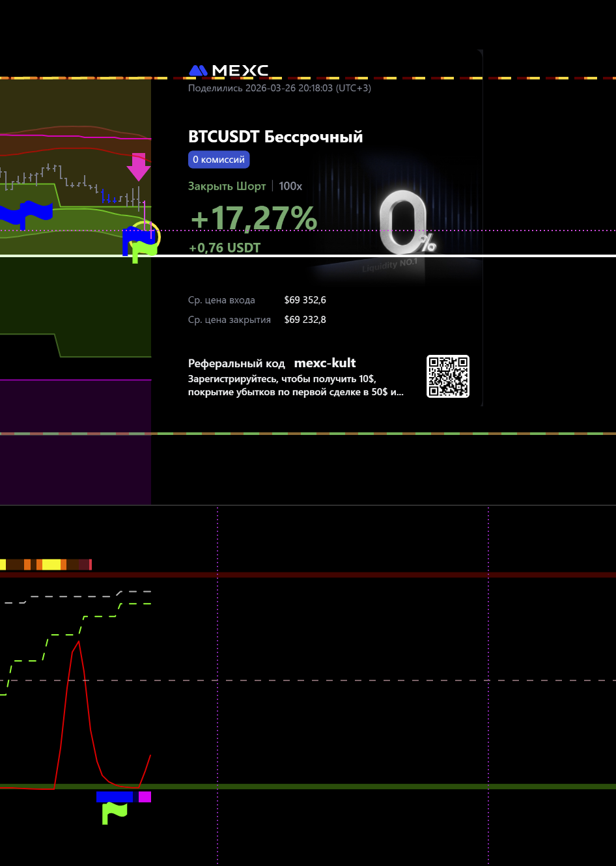Click the MEXC logo on the card
This screenshot has width=616, height=866.
coord(229,70)
